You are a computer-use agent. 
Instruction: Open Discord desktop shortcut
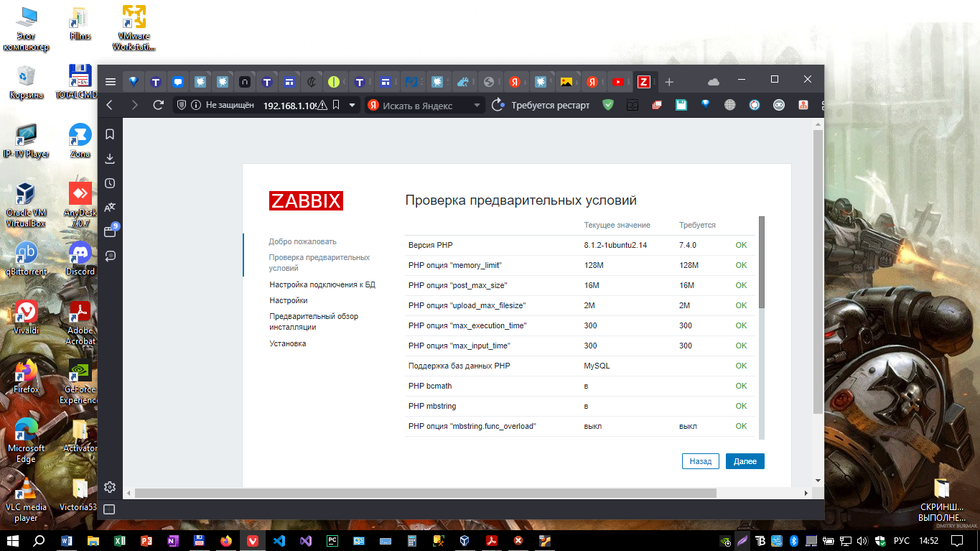80,259
